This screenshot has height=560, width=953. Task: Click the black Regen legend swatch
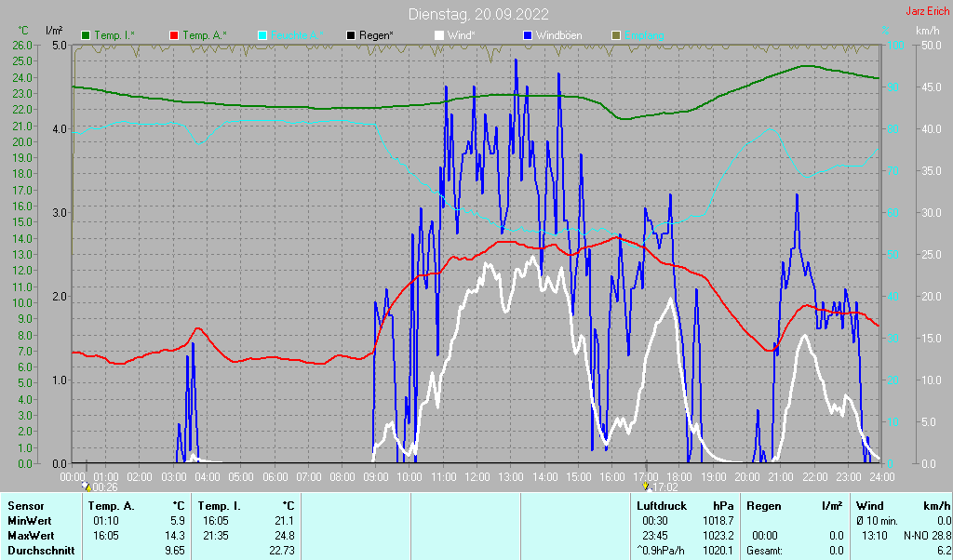click(x=351, y=36)
